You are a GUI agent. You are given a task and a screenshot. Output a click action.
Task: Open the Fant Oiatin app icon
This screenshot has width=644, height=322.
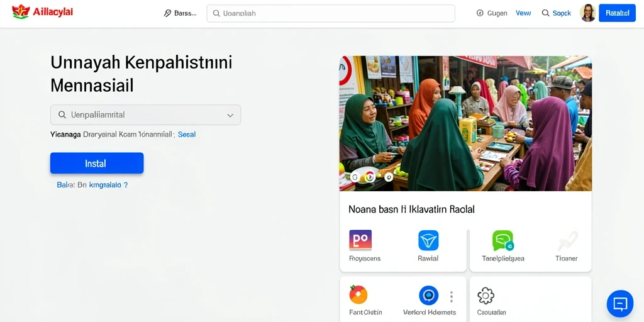[358, 294]
